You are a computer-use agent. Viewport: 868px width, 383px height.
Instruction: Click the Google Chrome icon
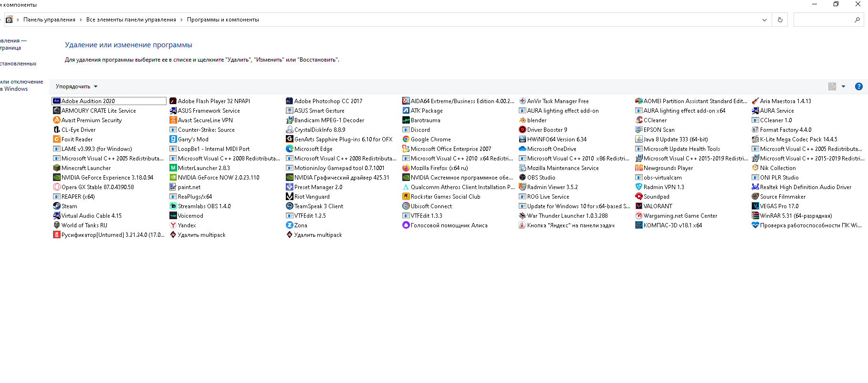[406, 139]
